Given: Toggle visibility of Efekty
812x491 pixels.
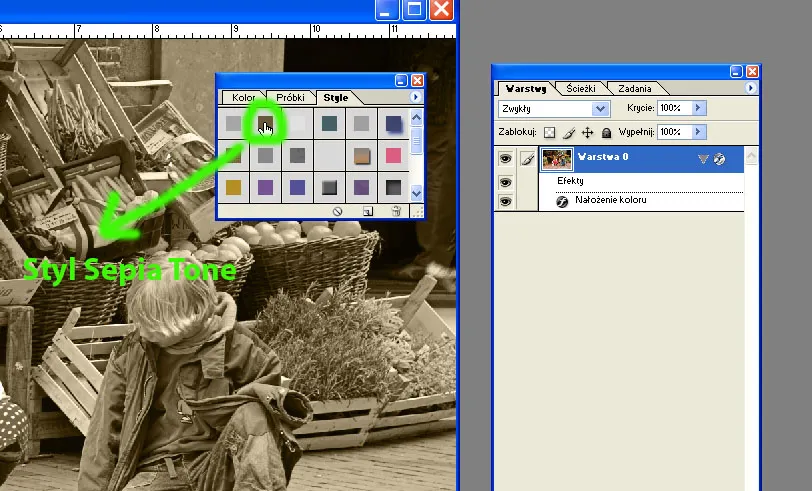Looking at the screenshot, I should (x=505, y=182).
